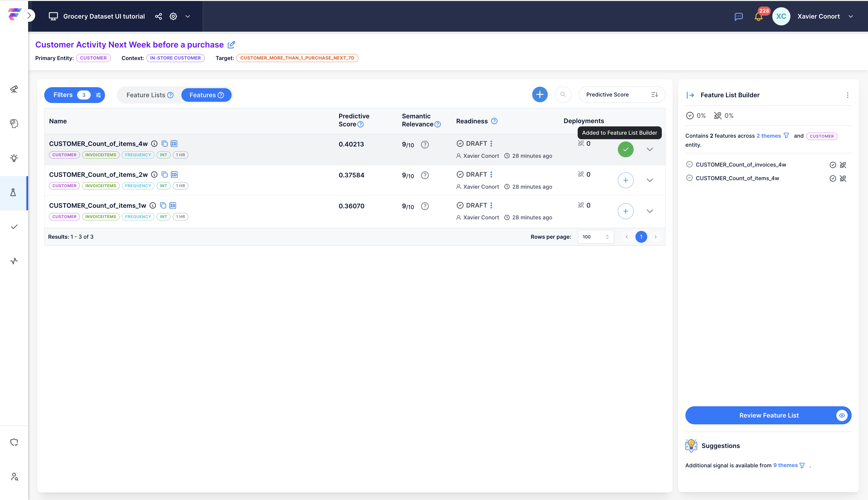Open the chat messages icon
The width and height of the screenshot is (868, 500).
pyautogui.click(x=739, y=17)
